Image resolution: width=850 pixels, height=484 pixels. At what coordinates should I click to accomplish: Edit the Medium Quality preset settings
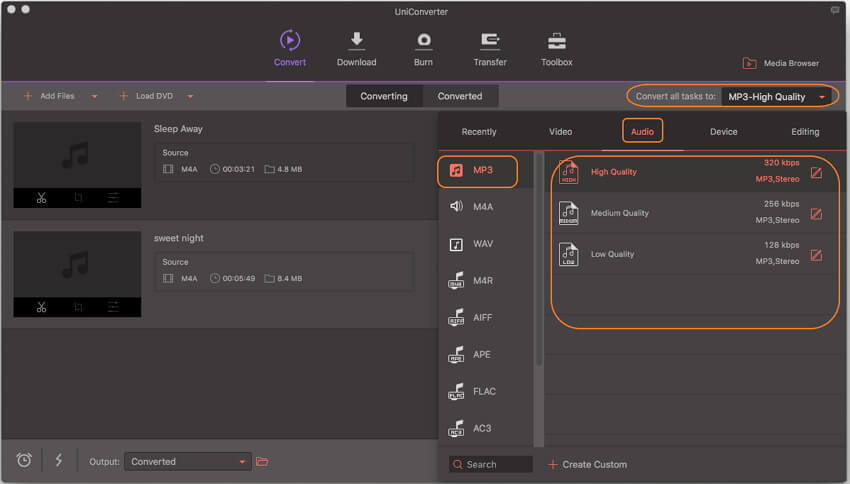(x=816, y=214)
